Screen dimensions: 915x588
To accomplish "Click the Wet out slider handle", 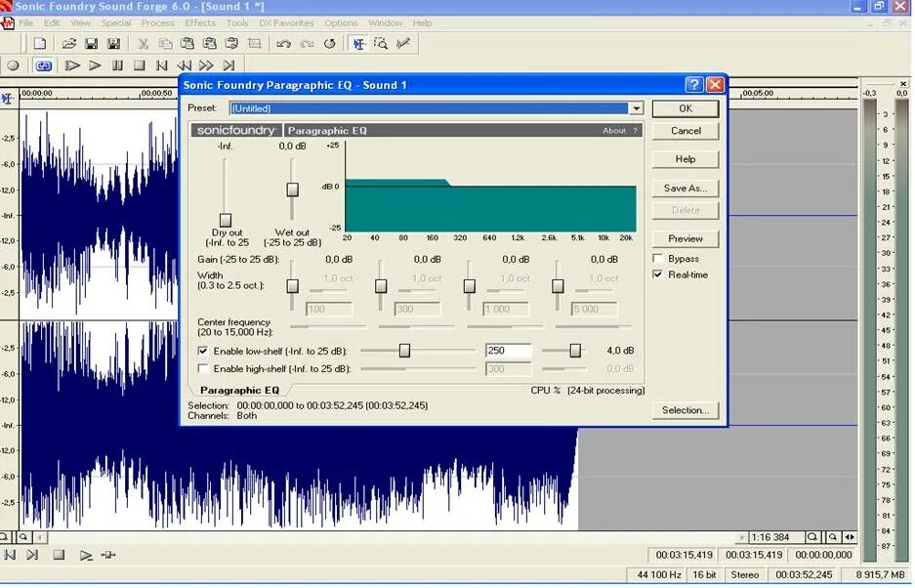I will coord(292,189).
